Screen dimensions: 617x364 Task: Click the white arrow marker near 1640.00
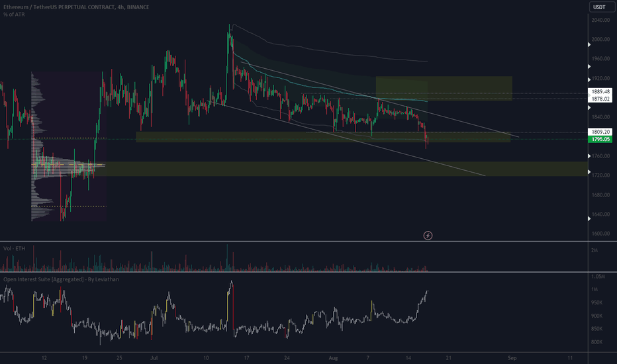tap(589, 218)
